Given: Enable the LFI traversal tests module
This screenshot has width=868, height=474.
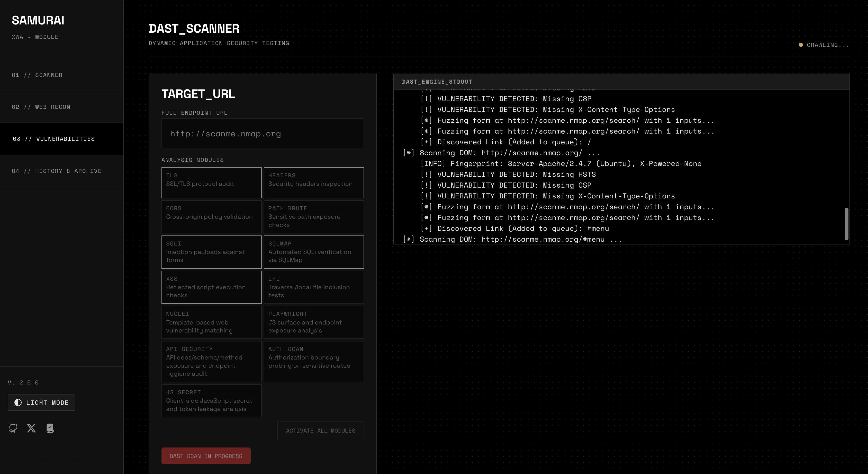Looking at the screenshot, I should 314,287.
